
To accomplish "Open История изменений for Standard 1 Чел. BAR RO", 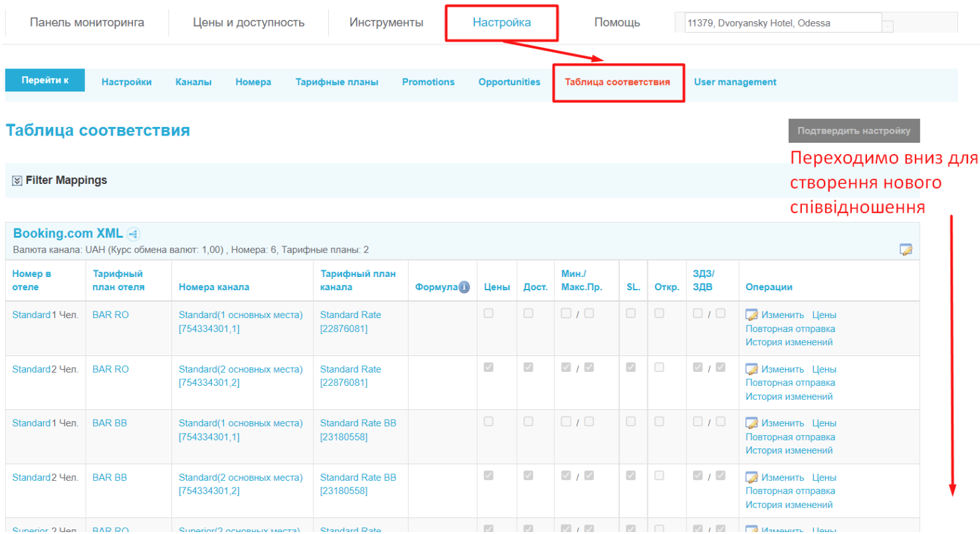I will (789, 343).
